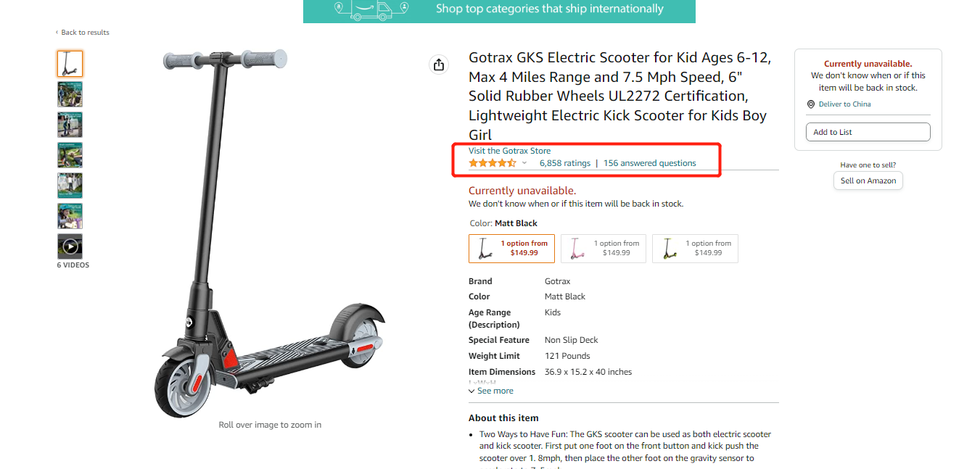Select the Matt Black color option

coord(512,249)
